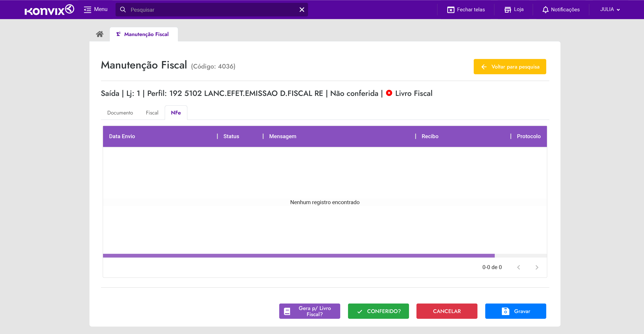644x334 pixels.
Task: Clear search with the X icon
Action: (302, 10)
